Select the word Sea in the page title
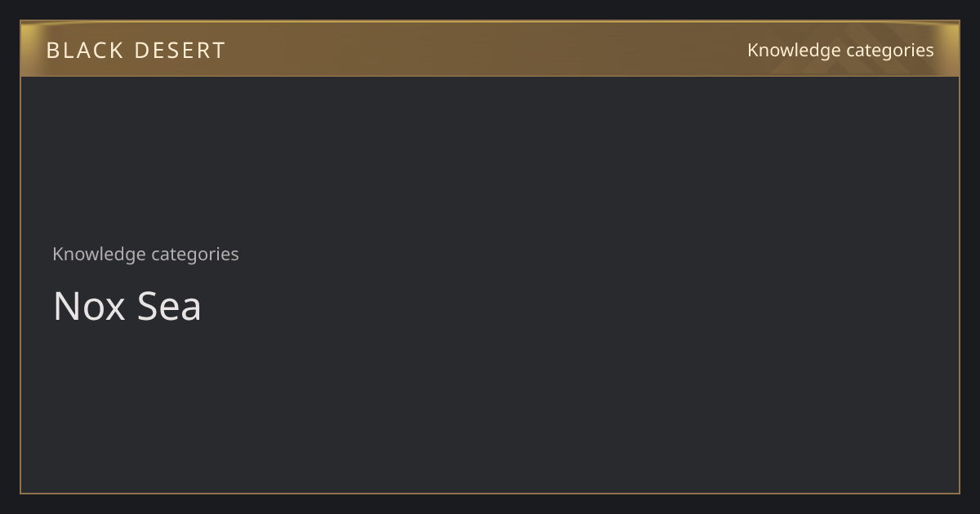This screenshot has height=514, width=980. [169, 306]
